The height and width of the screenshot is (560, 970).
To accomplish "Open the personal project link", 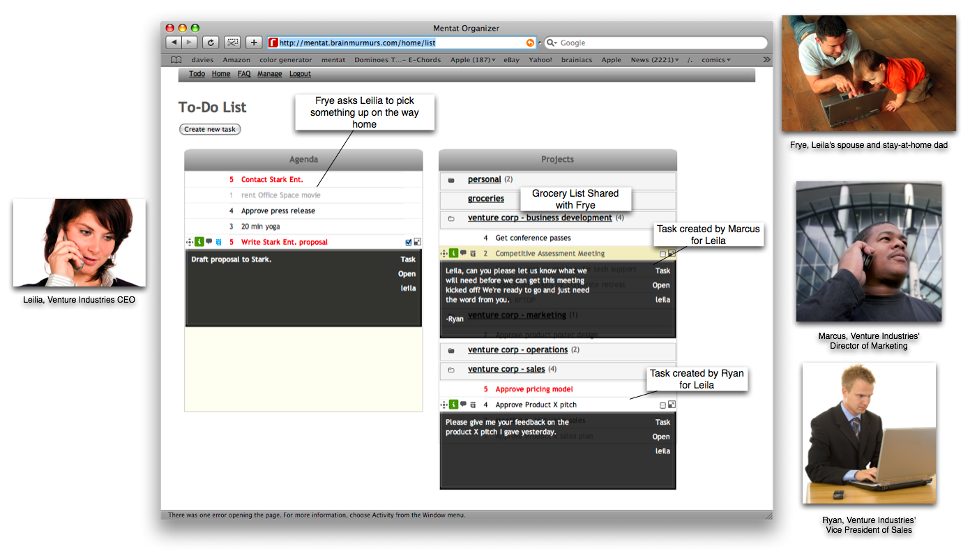I will point(485,180).
